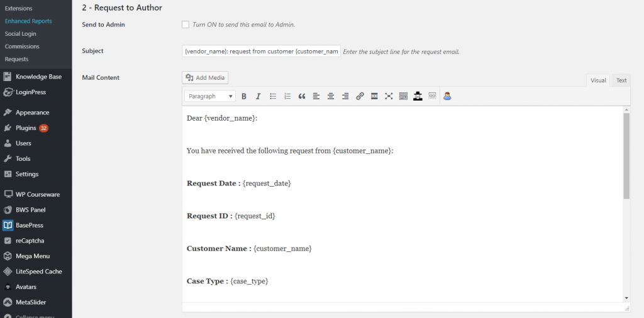
Task: Go to the Social Login submenu
Action: (21, 34)
